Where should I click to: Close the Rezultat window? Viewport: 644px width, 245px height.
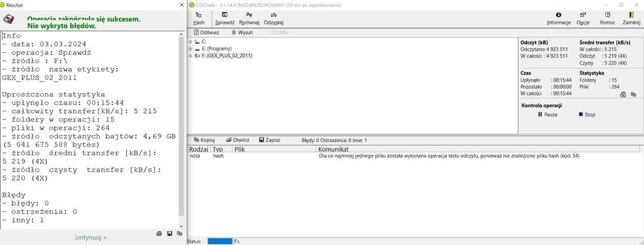click(x=182, y=5)
